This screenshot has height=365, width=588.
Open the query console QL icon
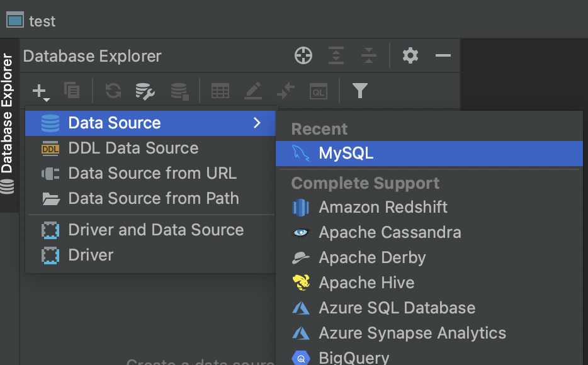point(319,91)
